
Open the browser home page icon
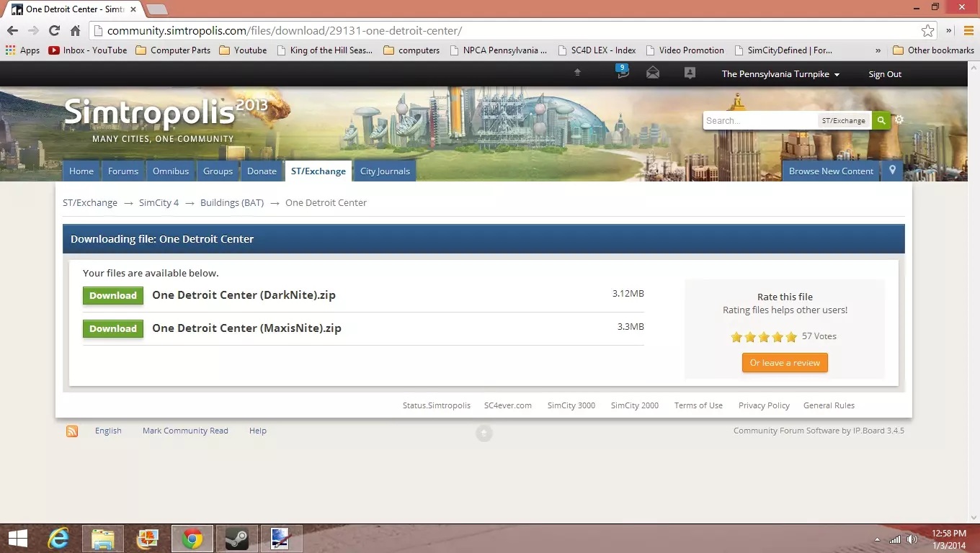pos(75,31)
